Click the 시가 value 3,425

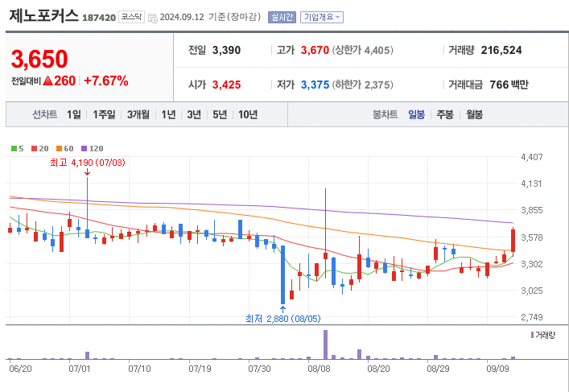(226, 85)
